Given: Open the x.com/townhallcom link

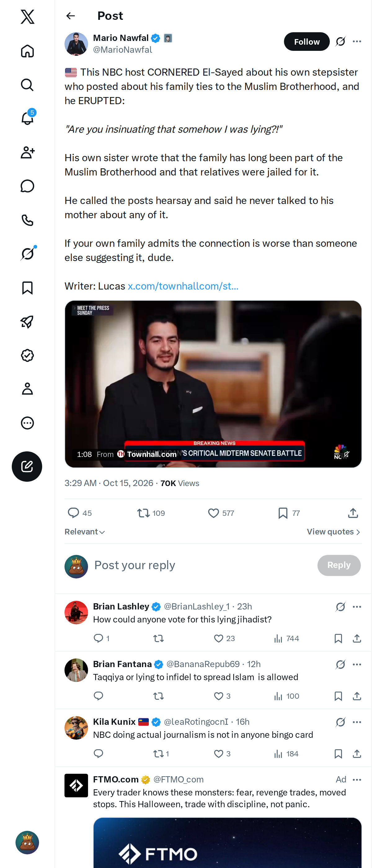Looking at the screenshot, I should pyautogui.click(x=183, y=286).
